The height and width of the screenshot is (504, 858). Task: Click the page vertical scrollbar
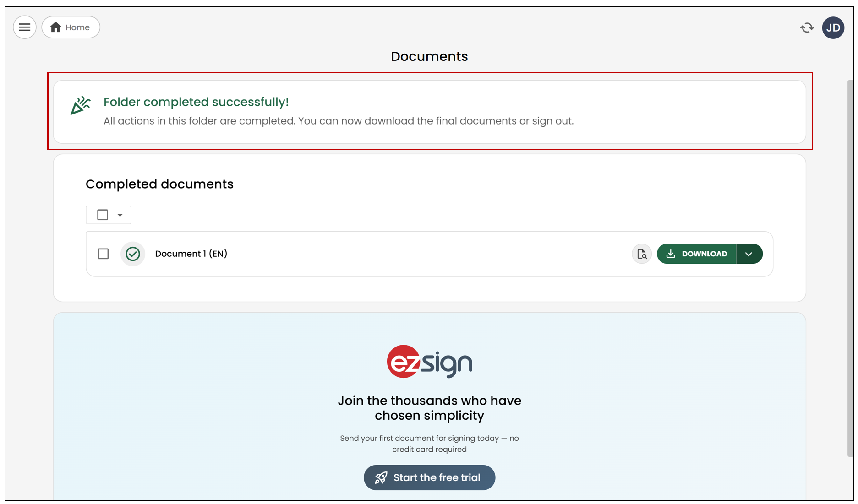click(850, 268)
